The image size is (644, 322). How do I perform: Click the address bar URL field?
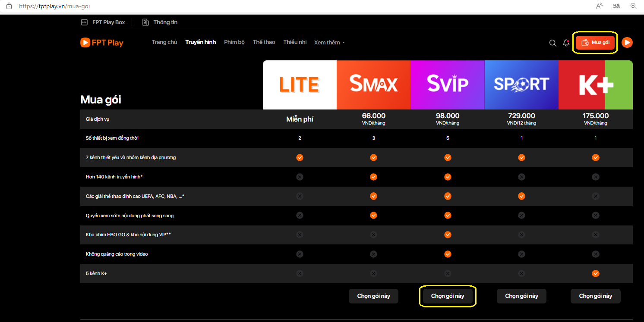point(55,6)
